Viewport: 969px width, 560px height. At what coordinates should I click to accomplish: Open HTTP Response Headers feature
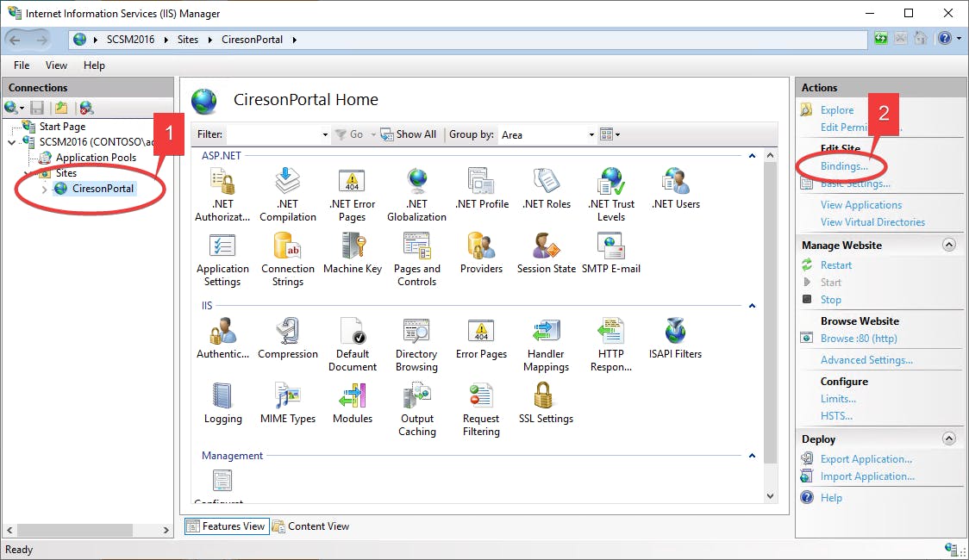pos(611,344)
